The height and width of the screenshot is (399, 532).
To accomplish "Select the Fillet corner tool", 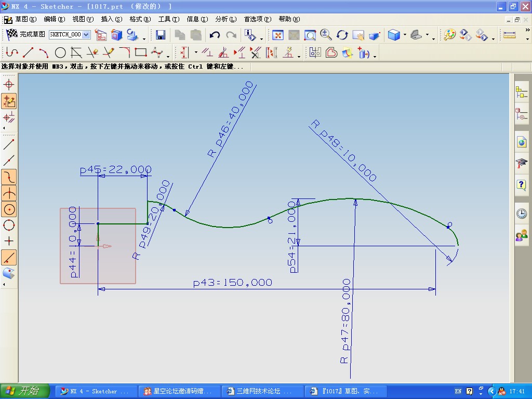I will tap(125, 52).
